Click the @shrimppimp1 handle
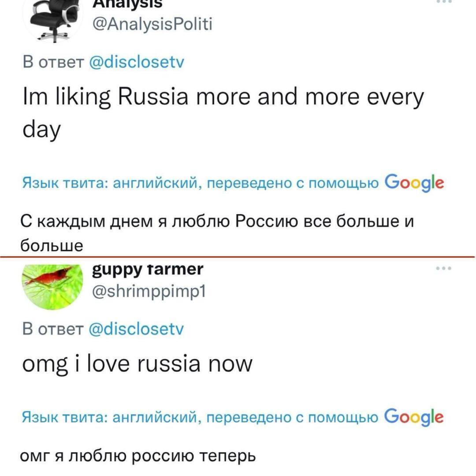This screenshot has width=476, height=476. pos(150,292)
